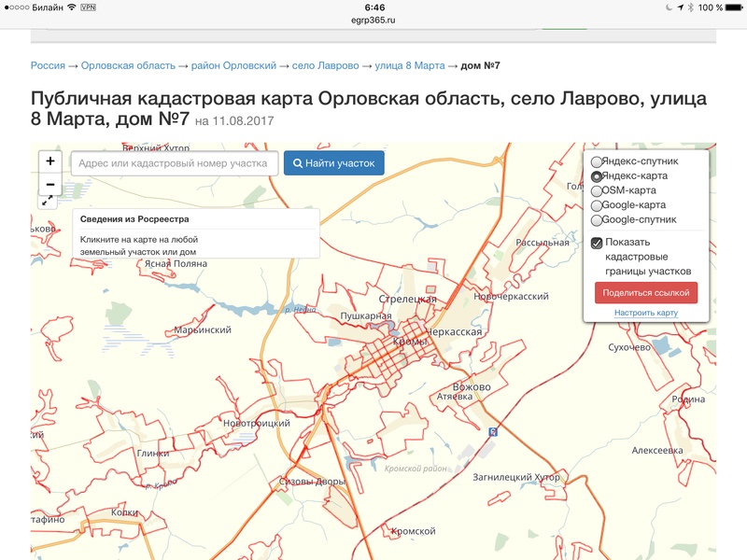Viewport: 747px width, 560px height.
Task: Open Орловская область breadcrumb link
Action: click(x=128, y=65)
